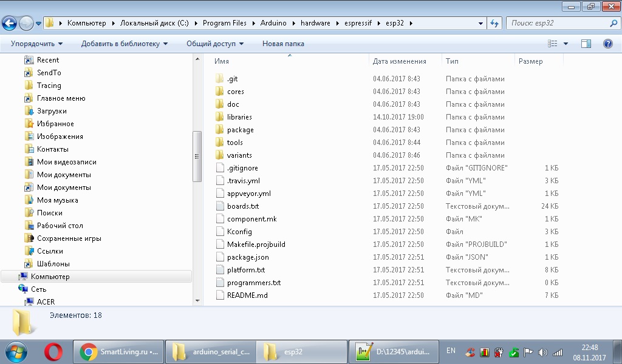Open the 'Упорядочить' menu
622x364 pixels.
coord(36,44)
